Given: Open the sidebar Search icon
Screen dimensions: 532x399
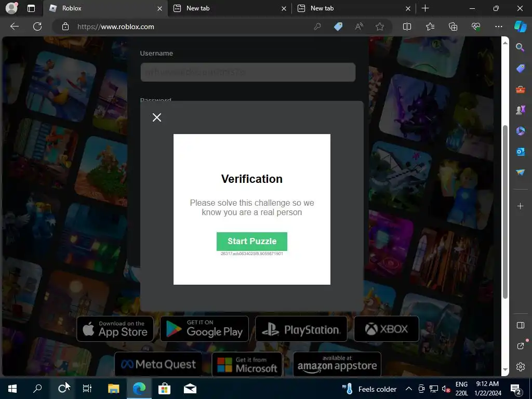Looking at the screenshot, I should coord(520,47).
